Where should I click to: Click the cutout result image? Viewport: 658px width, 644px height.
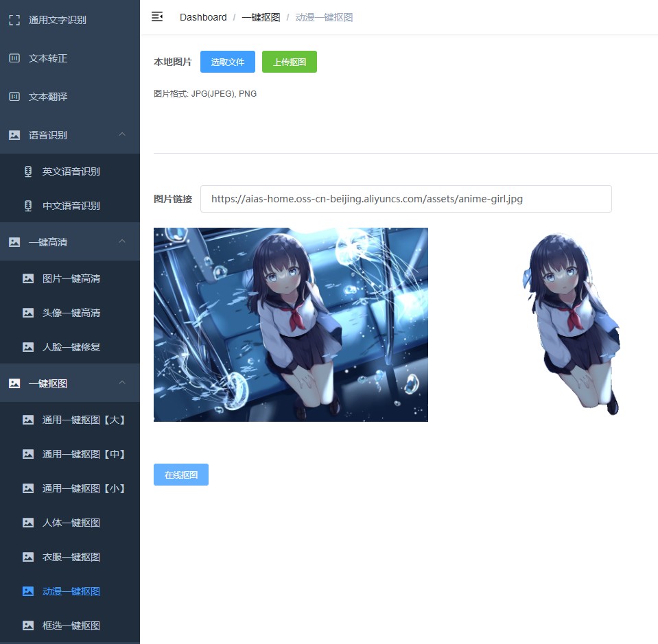point(572,324)
